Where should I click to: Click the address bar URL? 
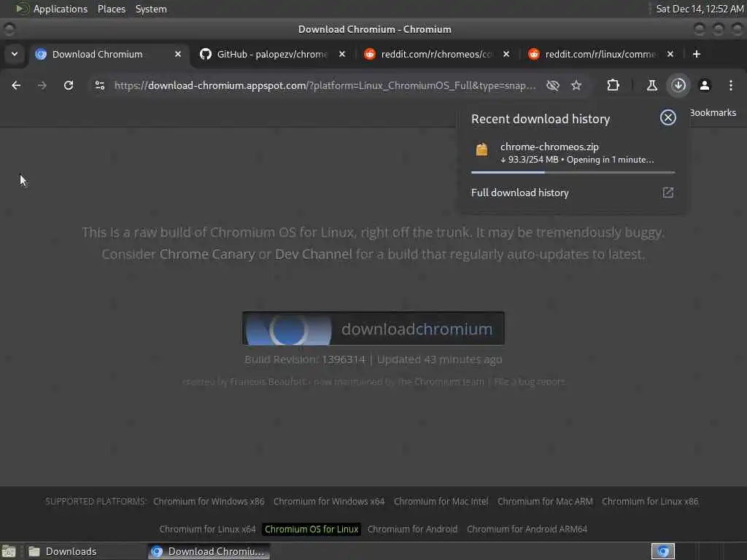(325, 85)
